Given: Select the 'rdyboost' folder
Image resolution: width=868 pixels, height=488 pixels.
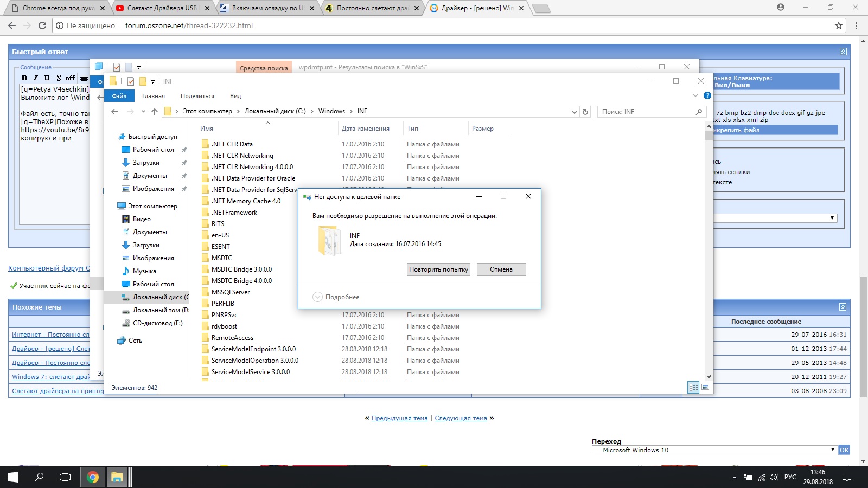Looking at the screenshot, I should click(x=224, y=326).
